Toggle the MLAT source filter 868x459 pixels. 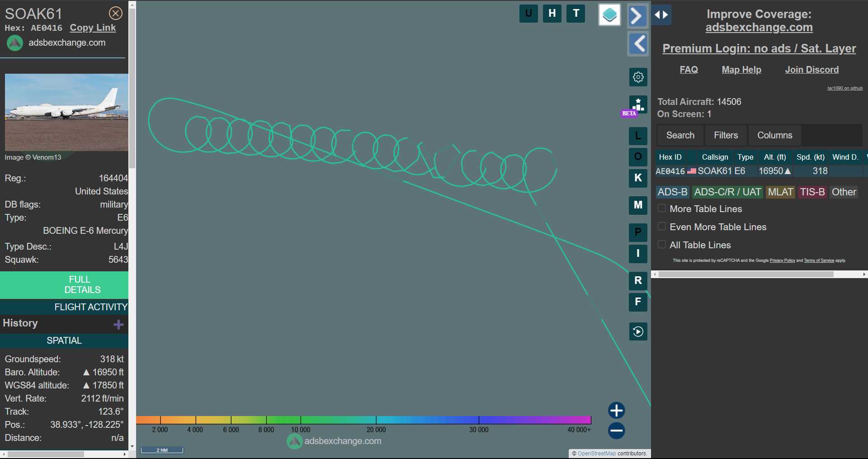click(780, 192)
